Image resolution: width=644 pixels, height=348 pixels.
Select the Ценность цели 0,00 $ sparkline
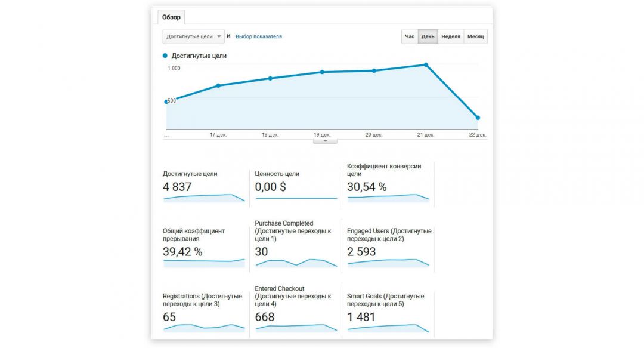coord(296,198)
